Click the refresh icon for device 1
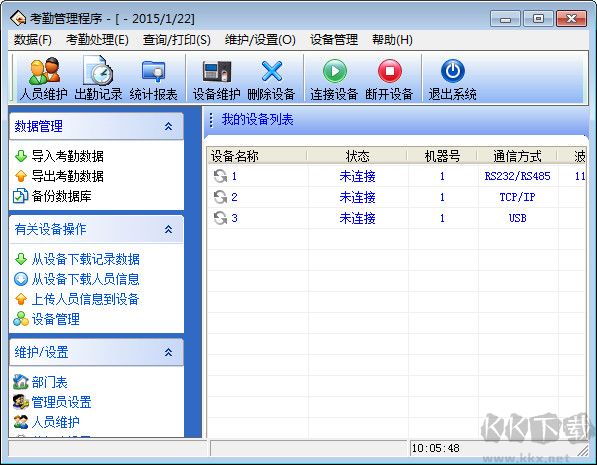Screen dimensions: 597x465 point(220,176)
